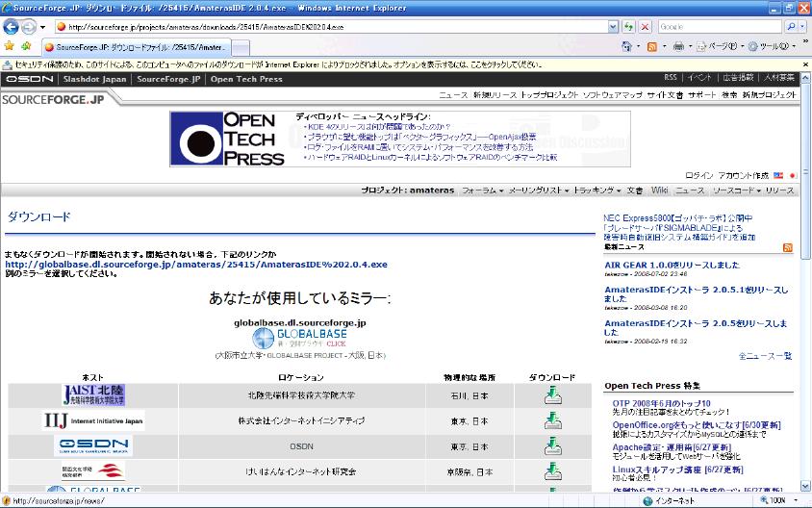Click the browser Forward button

click(x=29, y=26)
